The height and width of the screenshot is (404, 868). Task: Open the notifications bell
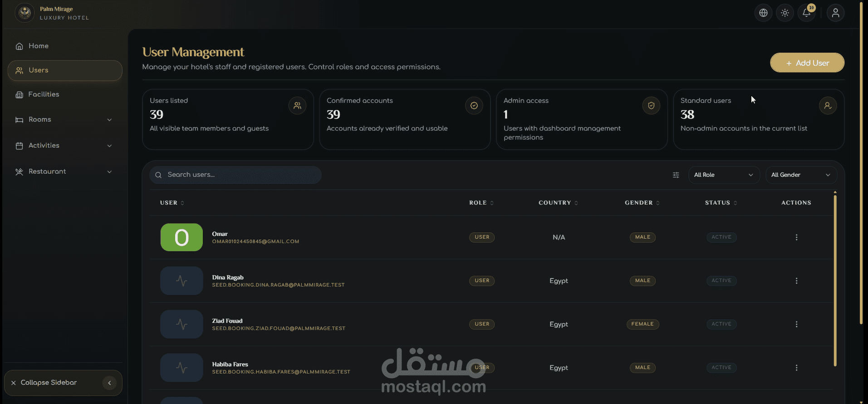click(806, 13)
